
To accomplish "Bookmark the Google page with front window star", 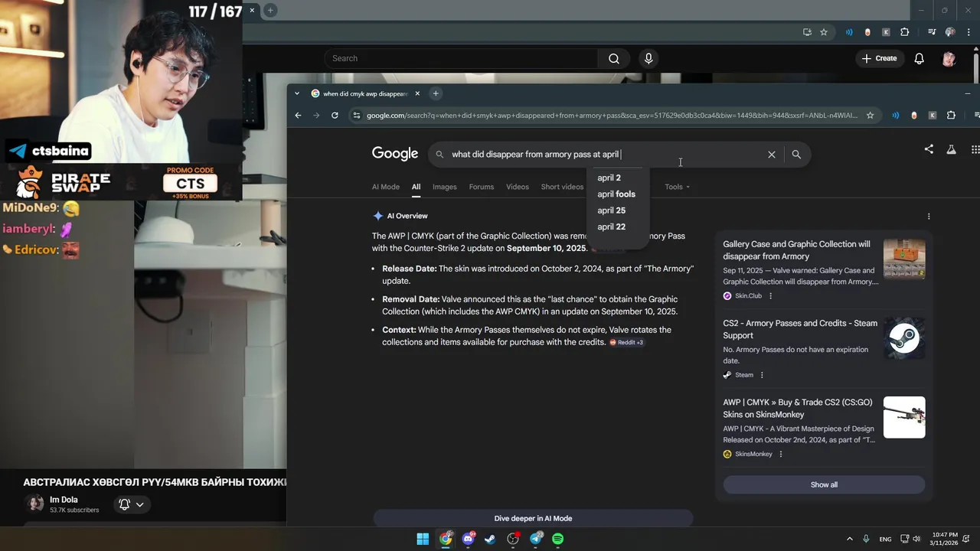I will click(870, 116).
